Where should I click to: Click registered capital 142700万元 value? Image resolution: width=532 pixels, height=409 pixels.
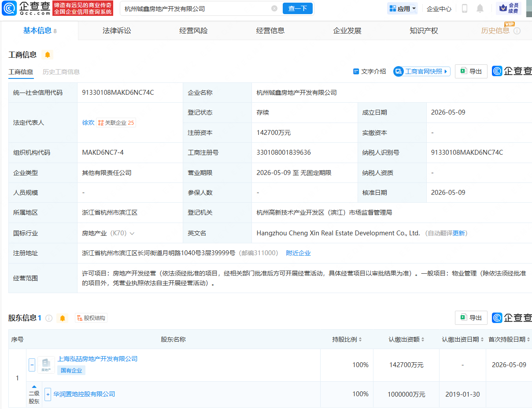point(273,133)
